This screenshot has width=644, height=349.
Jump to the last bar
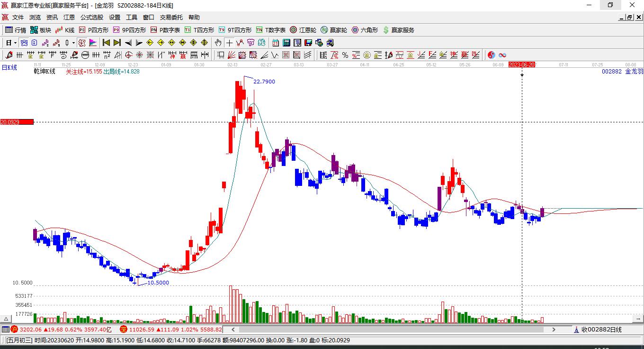117,43
